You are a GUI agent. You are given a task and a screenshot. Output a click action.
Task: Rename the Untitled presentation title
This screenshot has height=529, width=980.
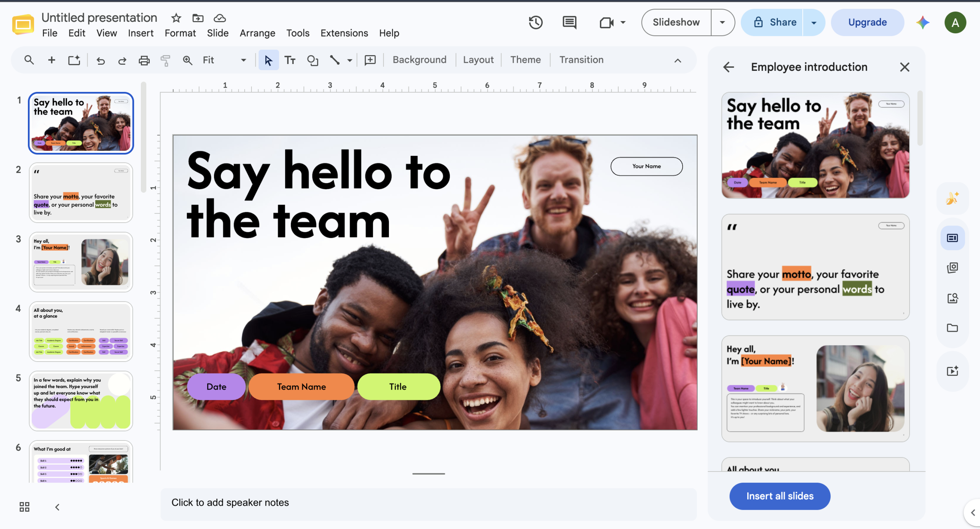(99, 18)
